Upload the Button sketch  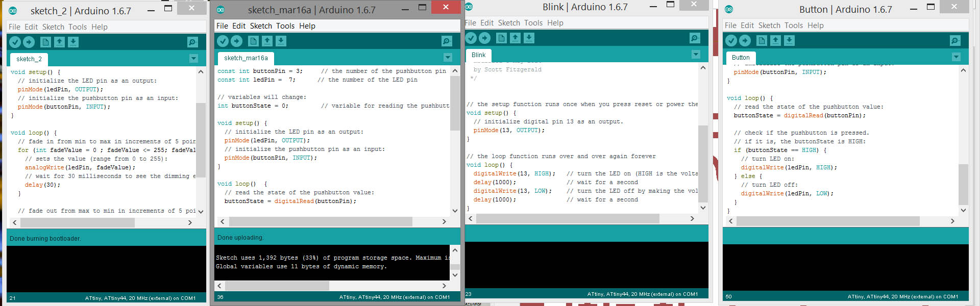[x=745, y=40]
